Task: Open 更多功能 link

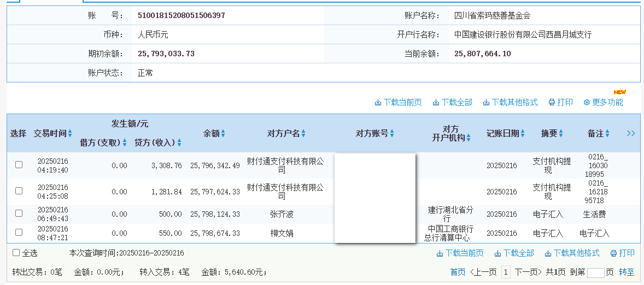Action: pyautogui.click(x=607, y=103)
